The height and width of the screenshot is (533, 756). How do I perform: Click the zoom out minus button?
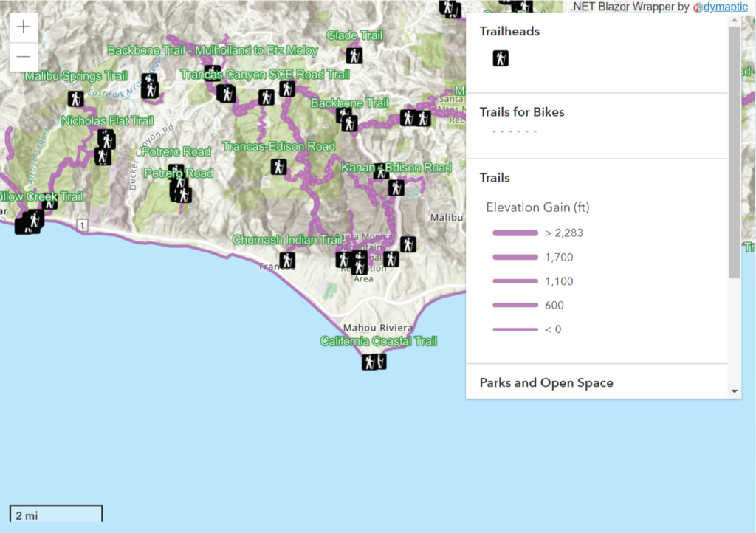24,57
